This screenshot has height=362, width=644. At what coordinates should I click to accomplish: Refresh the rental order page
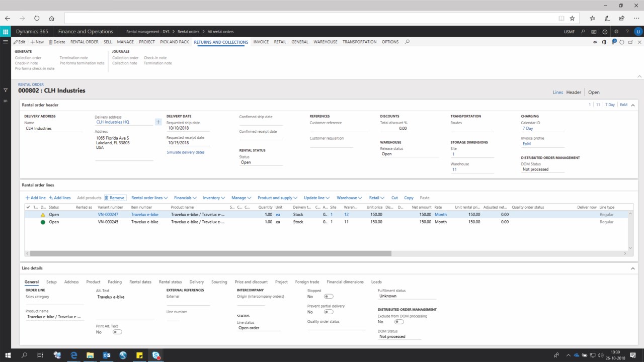tap(622, 42)
